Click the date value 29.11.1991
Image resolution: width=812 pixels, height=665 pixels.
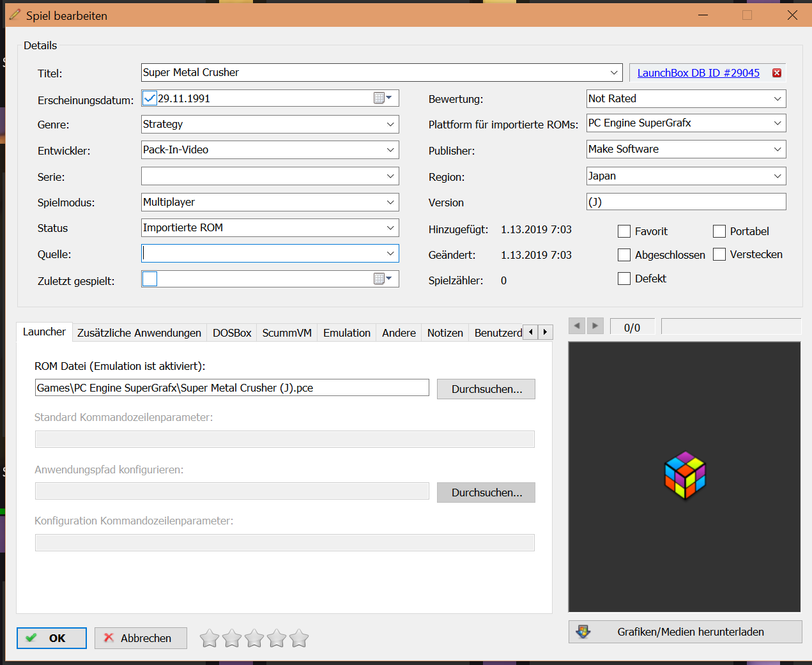tap(184, 98)
